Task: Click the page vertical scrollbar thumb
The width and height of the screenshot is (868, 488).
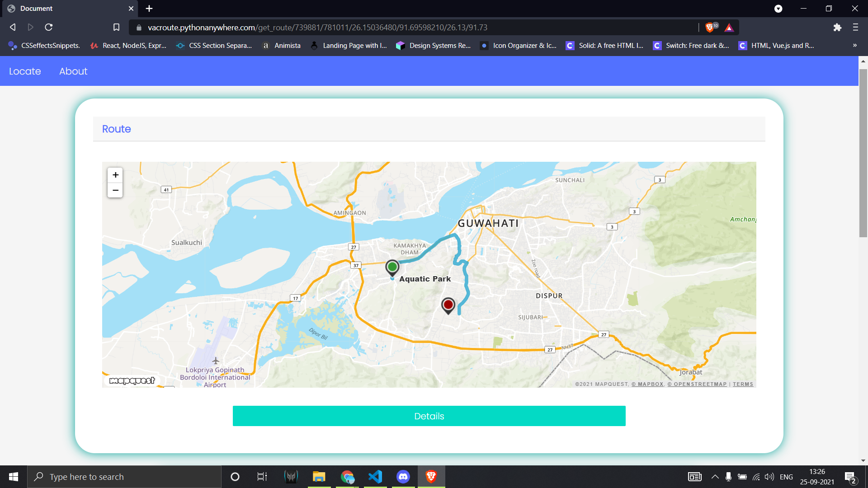Action: tap(863, 153)
